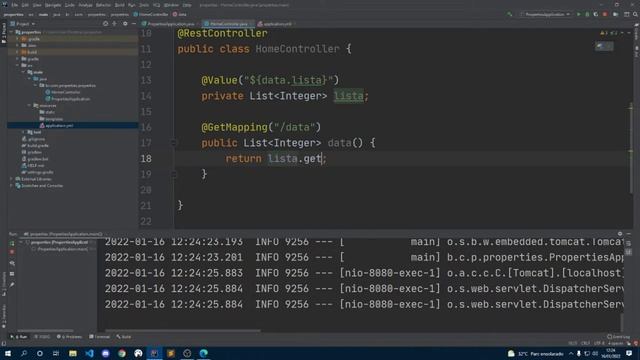Open the Build menu
The width and height of the screenshot is (640, 360).
point(119,5)
